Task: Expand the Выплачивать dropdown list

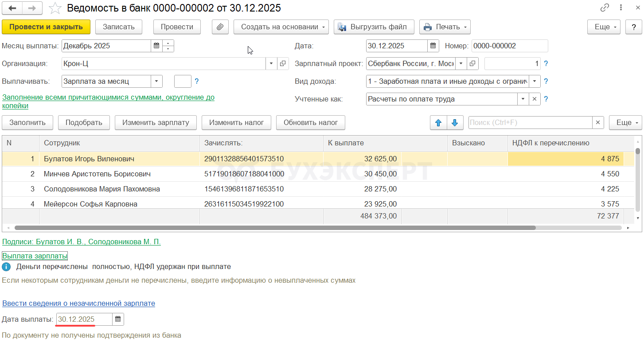Action: tap(156, 81)
